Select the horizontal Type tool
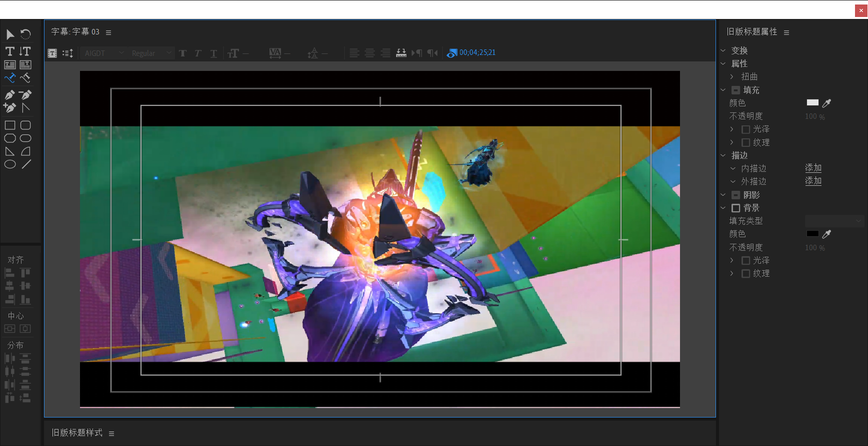 coord(10,51)
